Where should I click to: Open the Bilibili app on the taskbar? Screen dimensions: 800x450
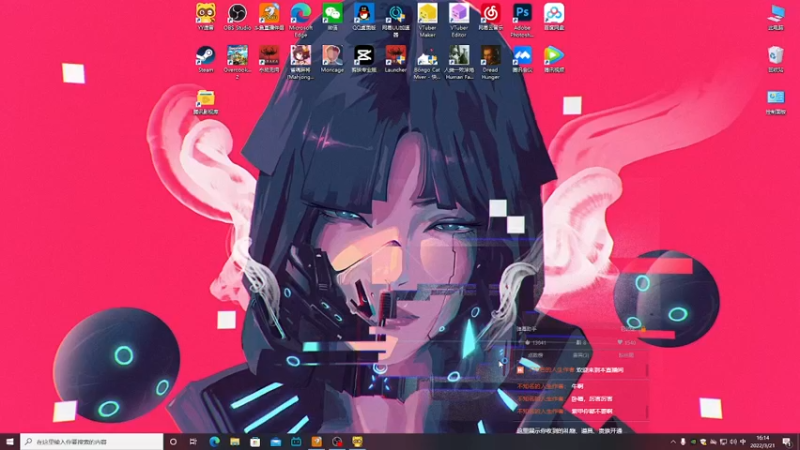pyautogui.click(x=296, y=441)
